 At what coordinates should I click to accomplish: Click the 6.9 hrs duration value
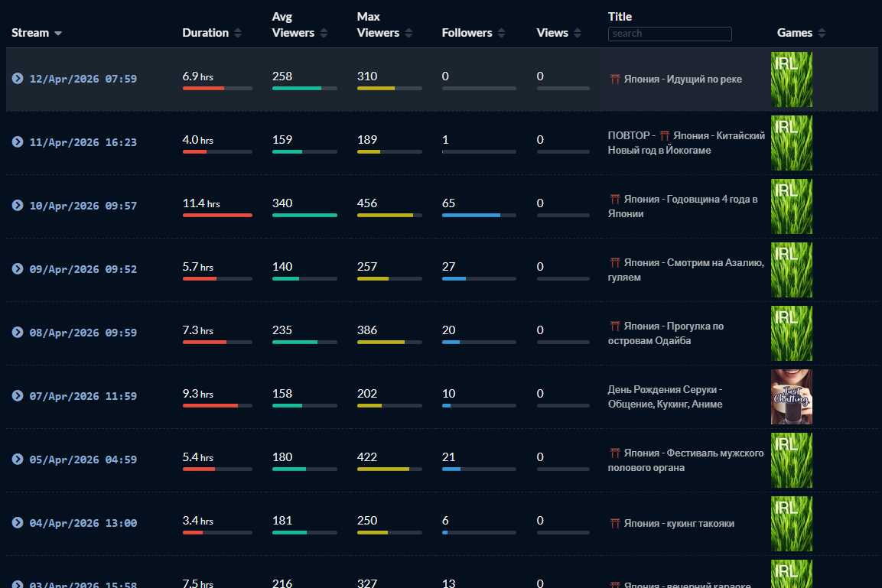[x=198, y=76]
